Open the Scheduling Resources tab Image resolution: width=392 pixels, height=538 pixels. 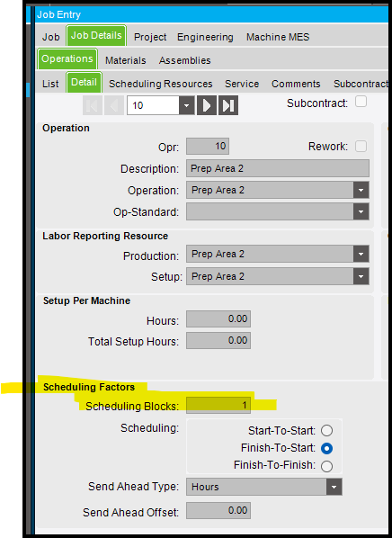point(161,84)
